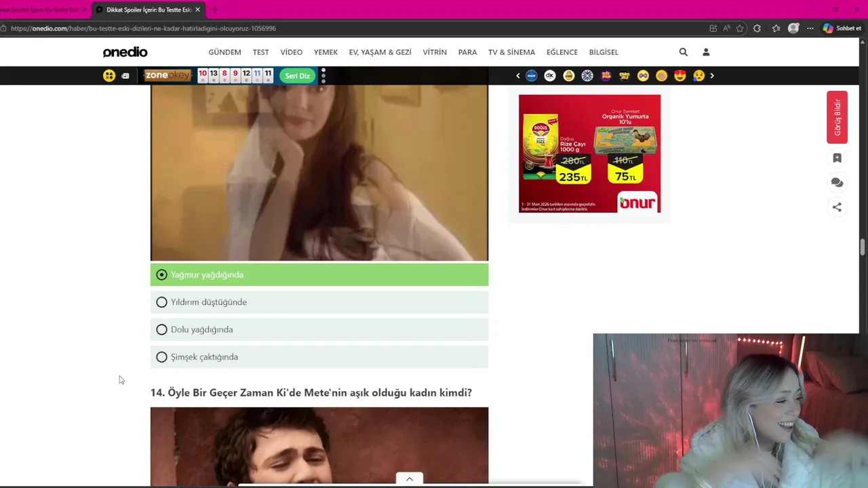Select the 'Şimşek çaktığında' answer
The image size is (868, 488).
tap(319, 357)
